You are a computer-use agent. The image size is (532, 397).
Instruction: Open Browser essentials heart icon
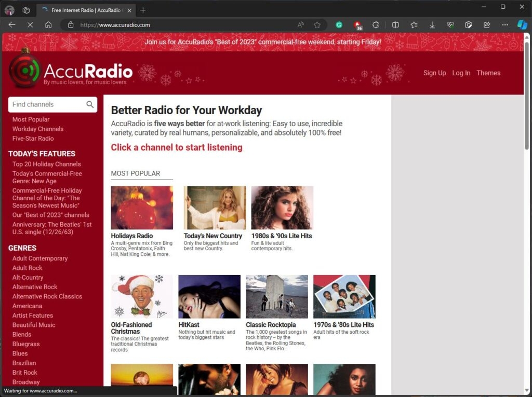[x=450, y=25]
